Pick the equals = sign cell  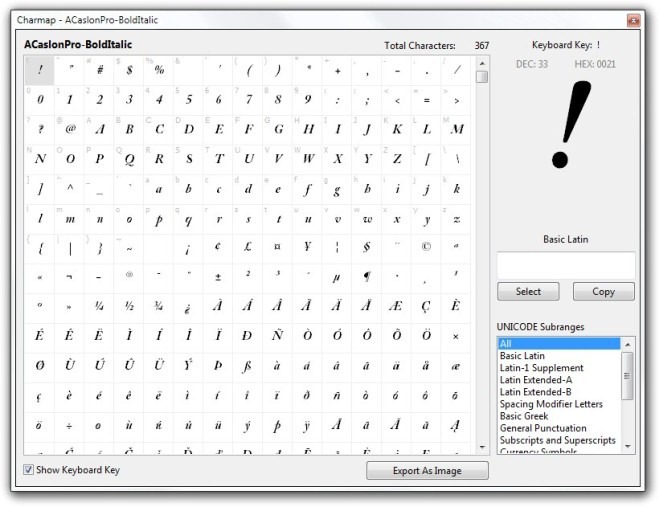coord(426,100)
